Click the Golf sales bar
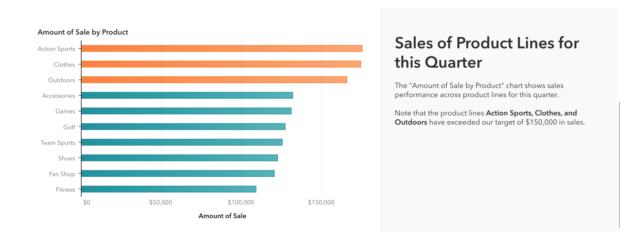 pos(183,126)
